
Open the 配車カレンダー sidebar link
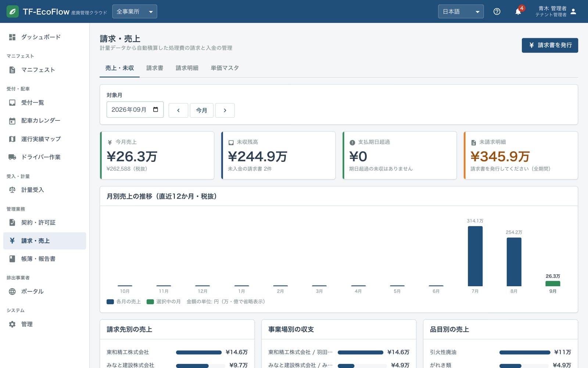pyautogui.click(x=44, y=121)
